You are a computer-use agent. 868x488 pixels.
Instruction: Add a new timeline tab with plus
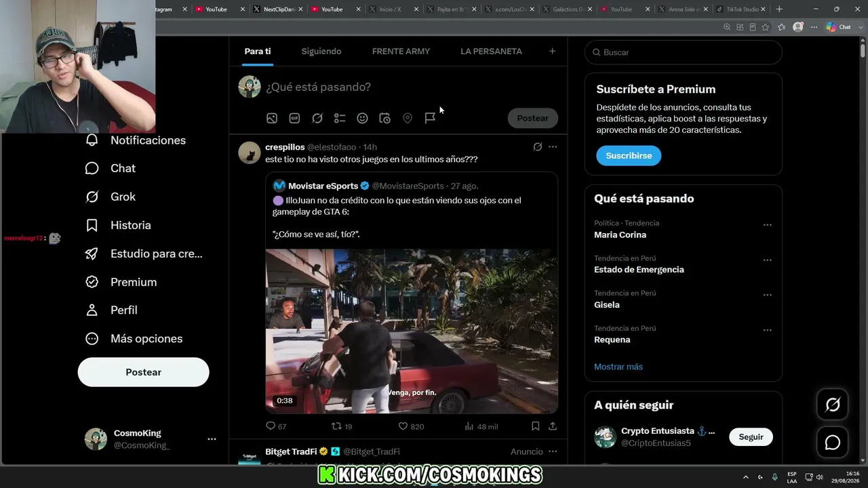(552, 51)
